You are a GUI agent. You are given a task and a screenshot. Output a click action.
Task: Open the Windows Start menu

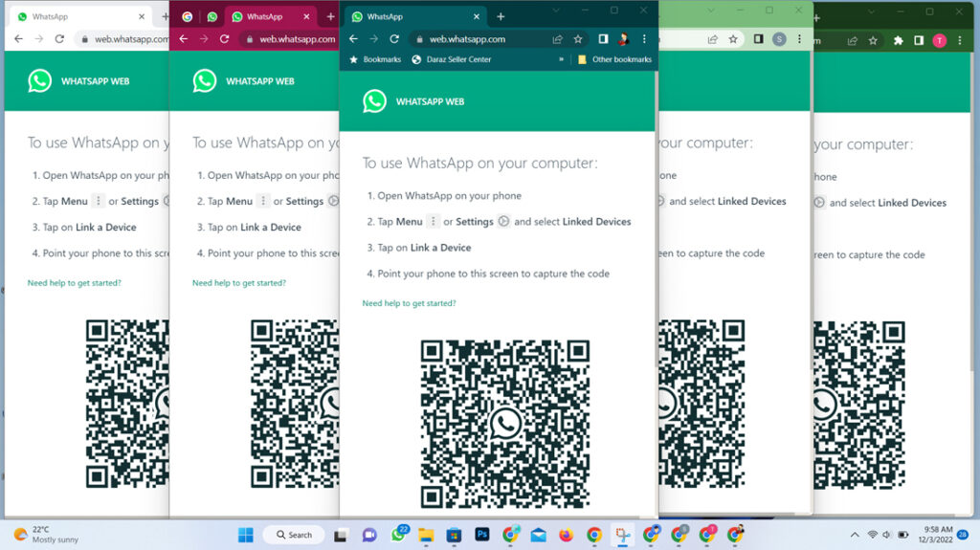pyautogui.click(x=246, y=535)
